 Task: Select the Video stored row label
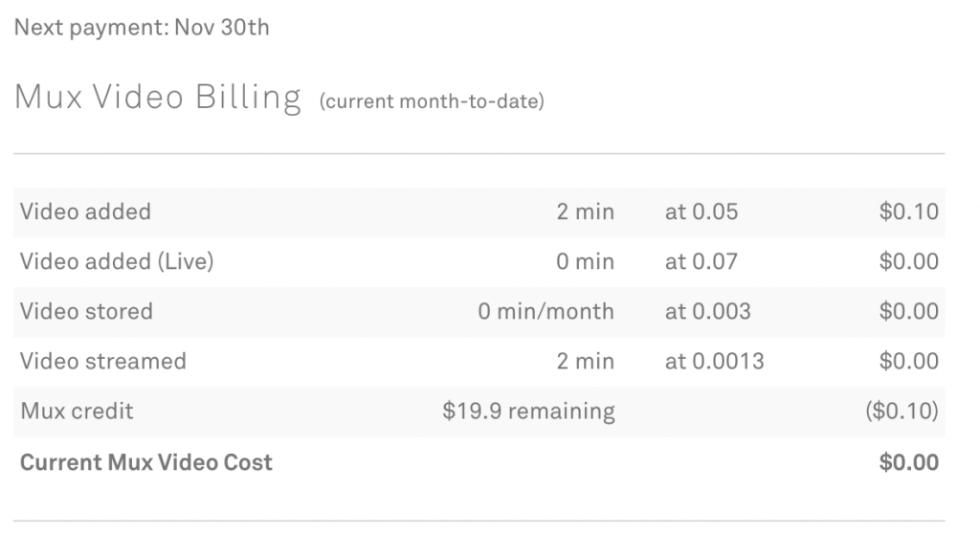click(86, 311)
